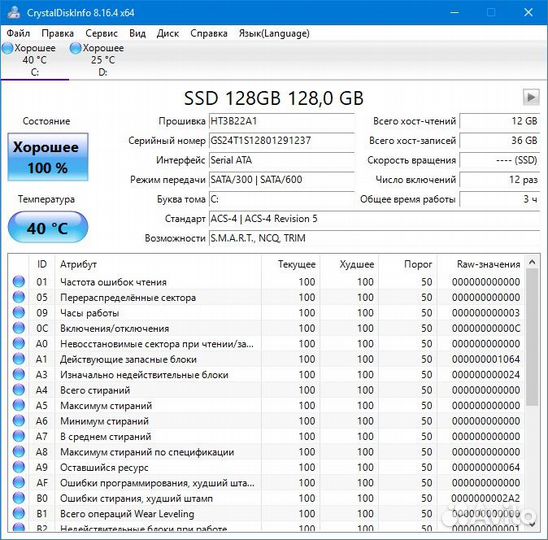The image size is (548, 540).
Task: Select the Включения/отключения row
Action: tap(266, 328)
